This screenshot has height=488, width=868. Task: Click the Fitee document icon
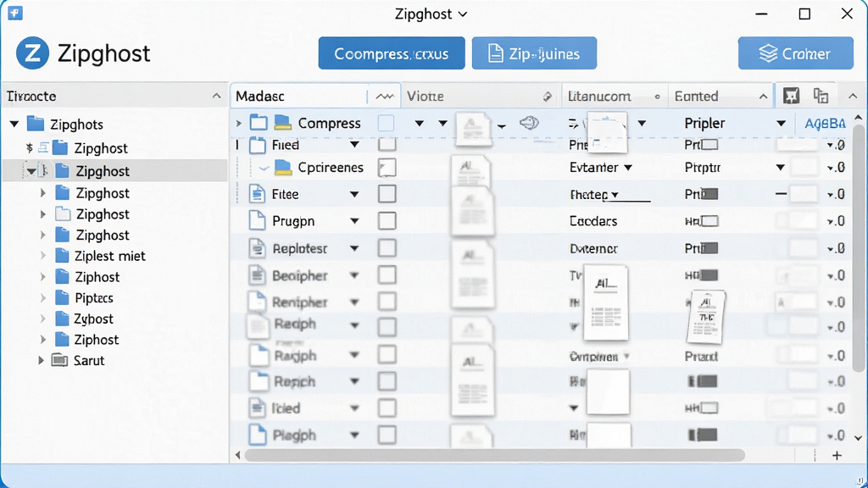[x=257, y=194]
